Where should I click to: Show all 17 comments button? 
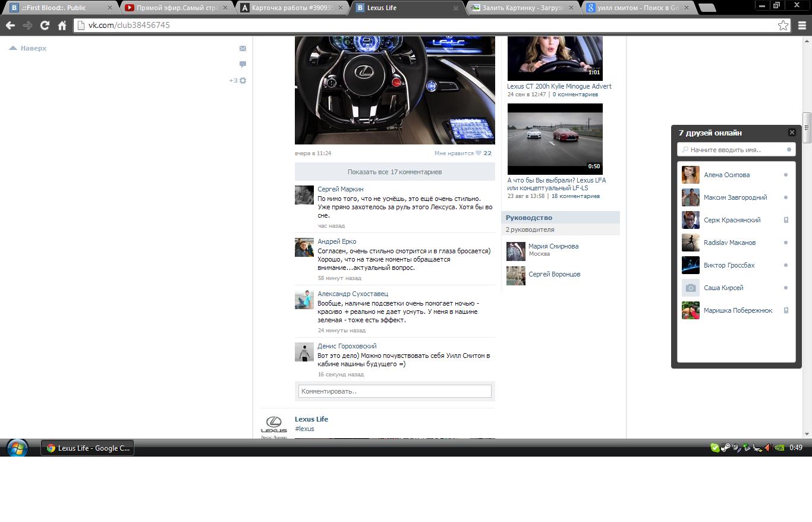[395, 172]
